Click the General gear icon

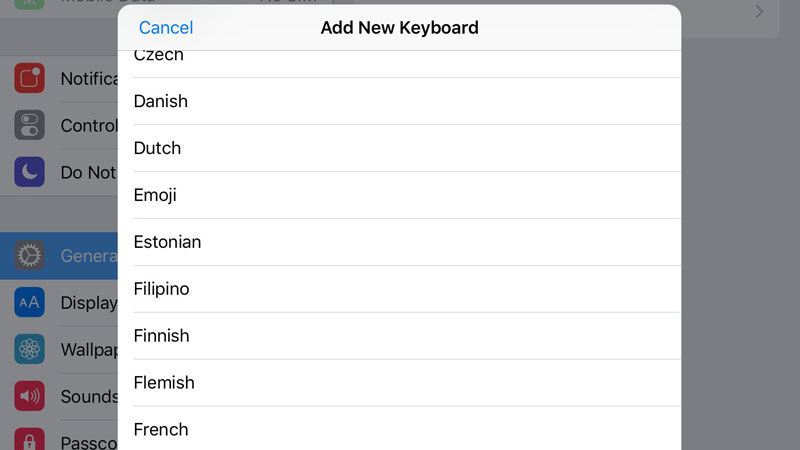click(30, 256)
